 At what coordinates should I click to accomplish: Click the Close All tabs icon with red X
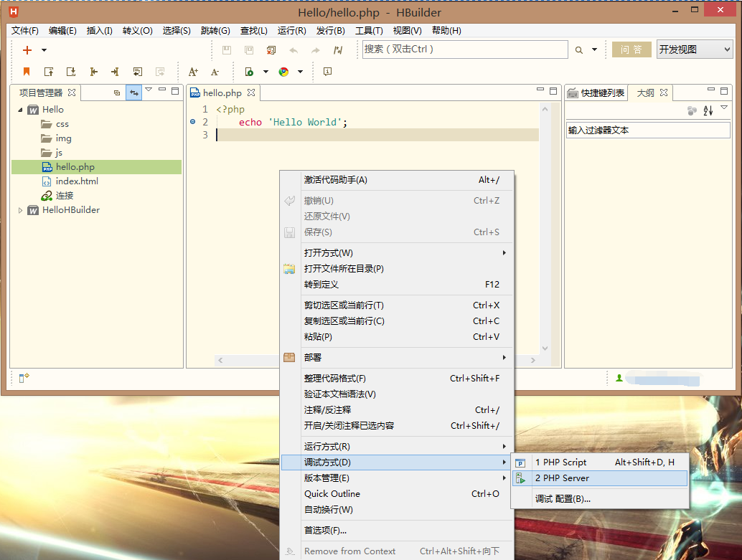coord(271,50)
